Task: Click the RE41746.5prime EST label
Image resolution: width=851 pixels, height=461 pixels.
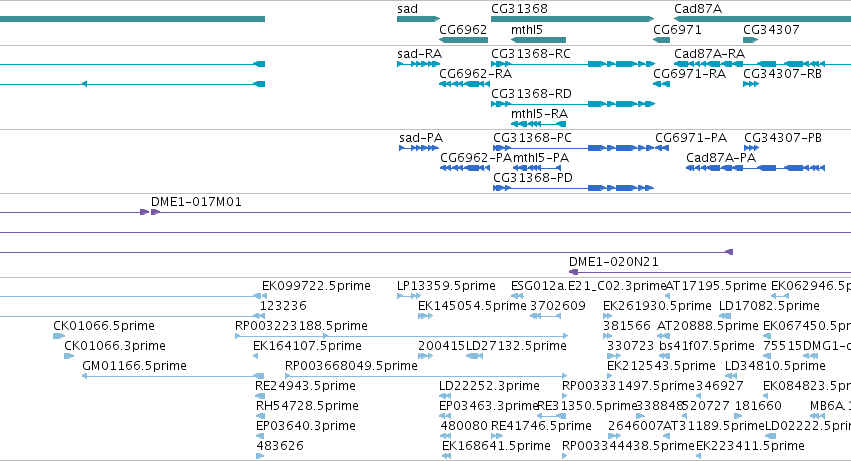Action: 541,426
